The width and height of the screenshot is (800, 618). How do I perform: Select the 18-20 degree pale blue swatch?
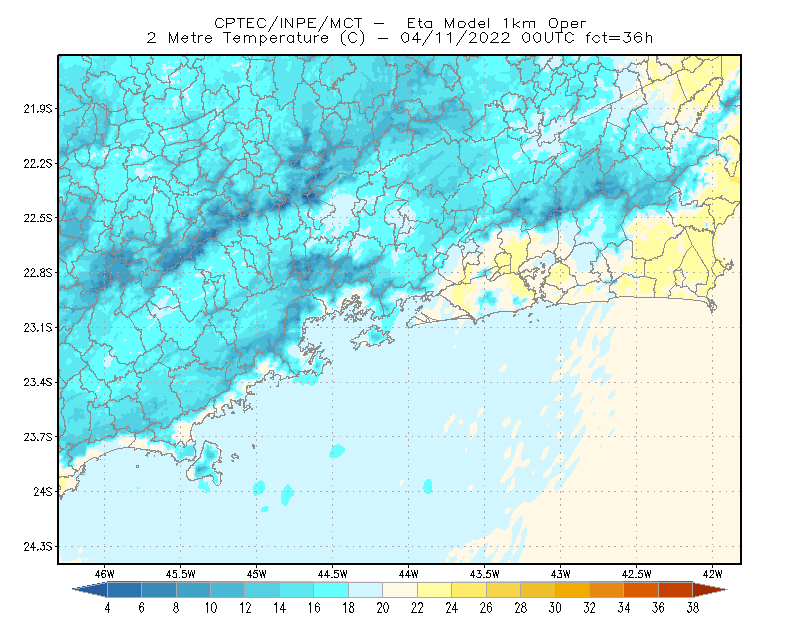[x=365, y=590]
